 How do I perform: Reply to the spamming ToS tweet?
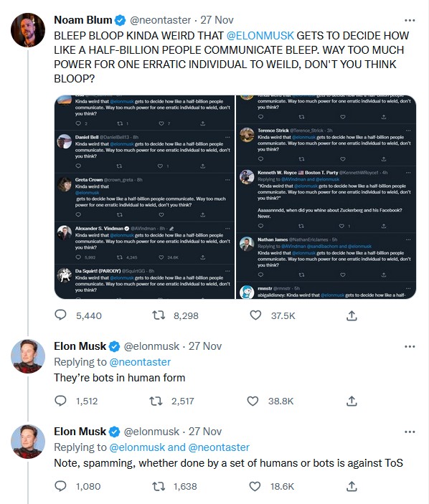pyautogui.click(x=60, y=486)
